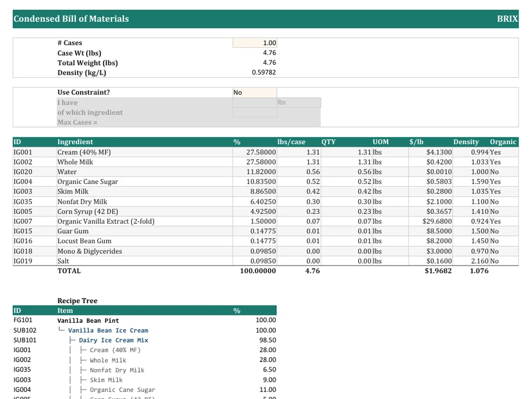Select Max Cases = label
The height and width of the screenshot is (399, 532).
(x=77, y=122)
